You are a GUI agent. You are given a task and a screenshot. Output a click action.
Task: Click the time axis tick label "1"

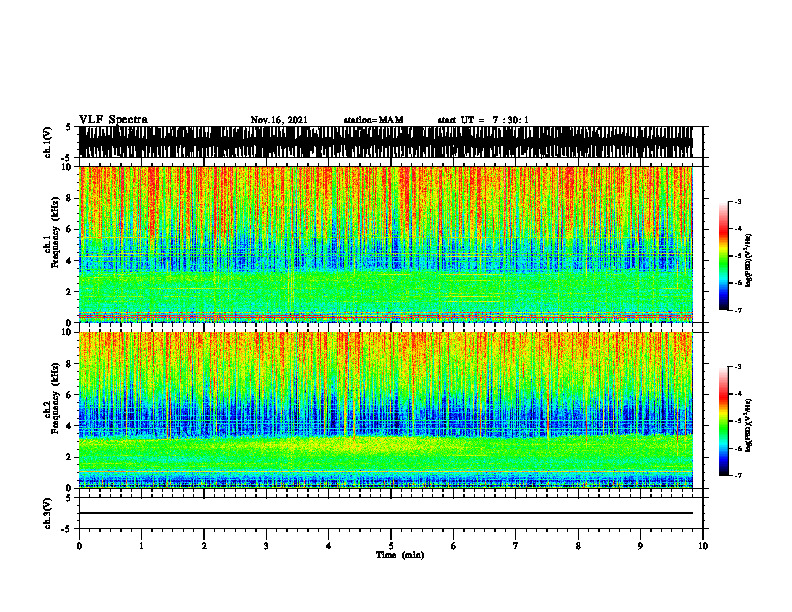pos(141,546)
